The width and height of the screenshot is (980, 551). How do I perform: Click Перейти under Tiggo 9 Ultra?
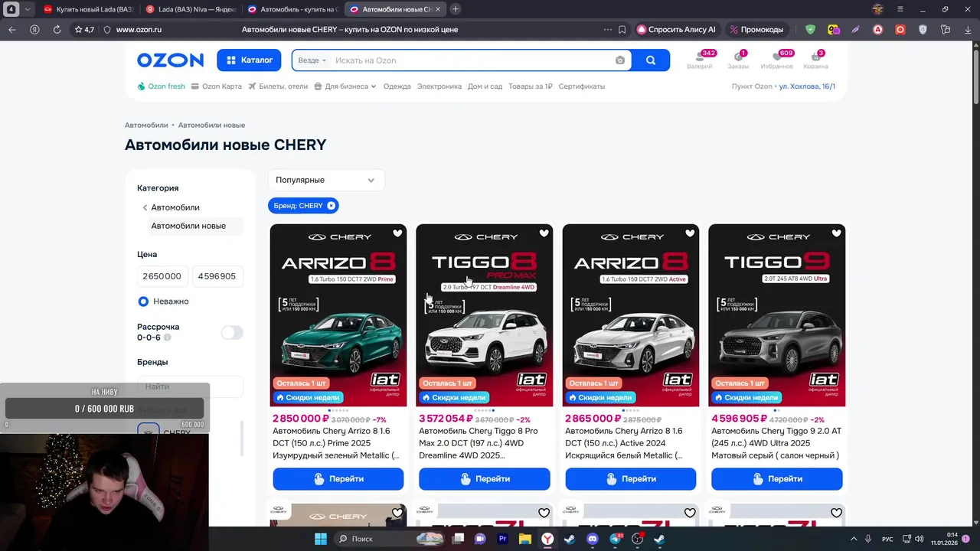click(x=776, y=479)
